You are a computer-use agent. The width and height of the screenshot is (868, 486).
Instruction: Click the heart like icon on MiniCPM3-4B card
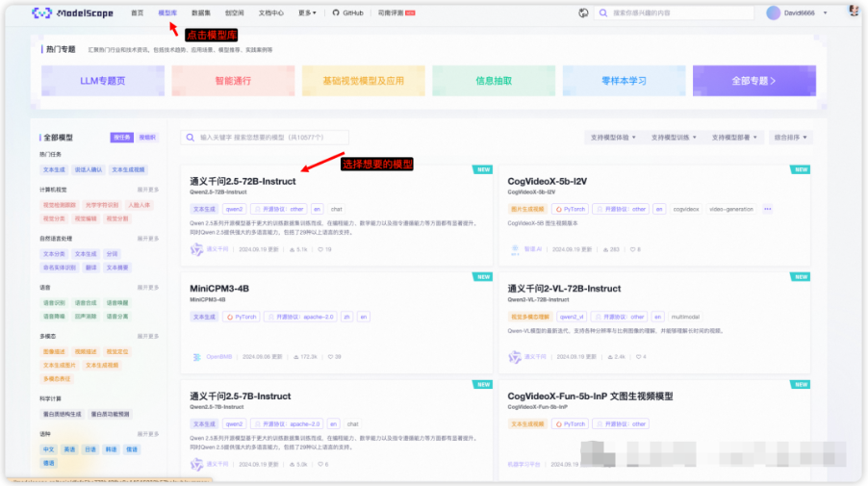tap(330, 357)
